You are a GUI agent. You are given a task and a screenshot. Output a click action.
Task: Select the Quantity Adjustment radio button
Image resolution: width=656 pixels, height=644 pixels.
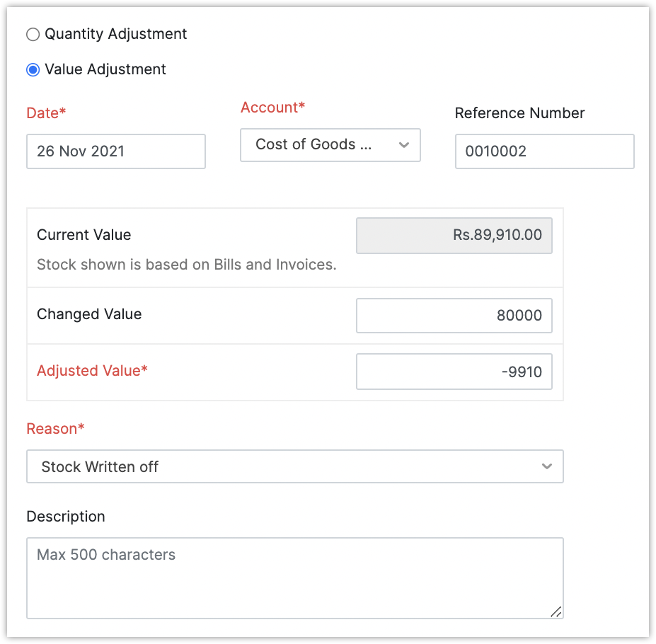pyautogui.click(x=33, y=34)
